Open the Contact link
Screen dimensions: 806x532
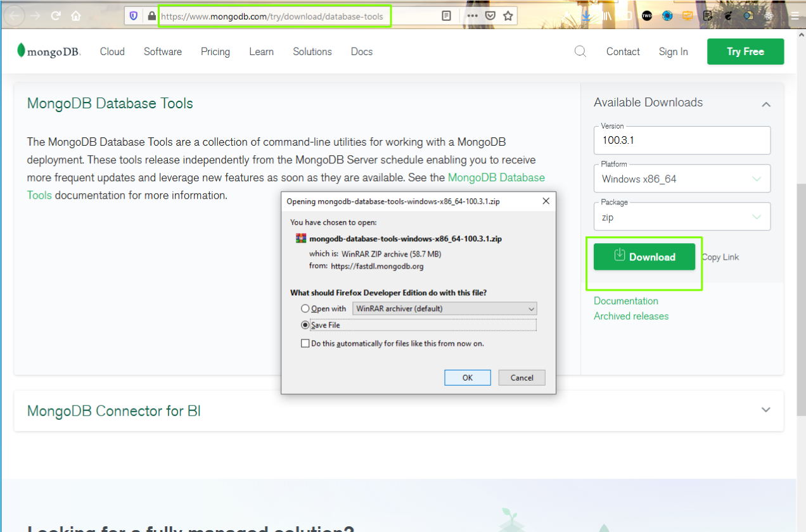[x=623, y=51]
